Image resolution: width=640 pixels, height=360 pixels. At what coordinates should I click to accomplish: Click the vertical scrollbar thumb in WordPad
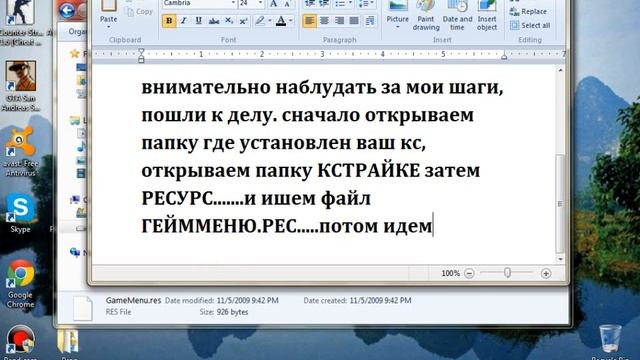coord(560,204)
